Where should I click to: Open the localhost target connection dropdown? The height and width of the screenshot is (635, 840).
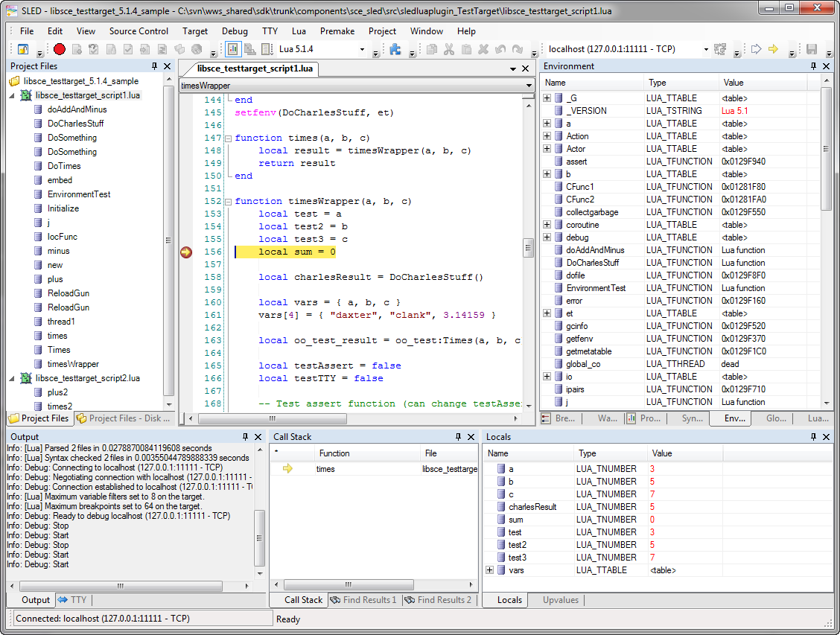point(704,50)
